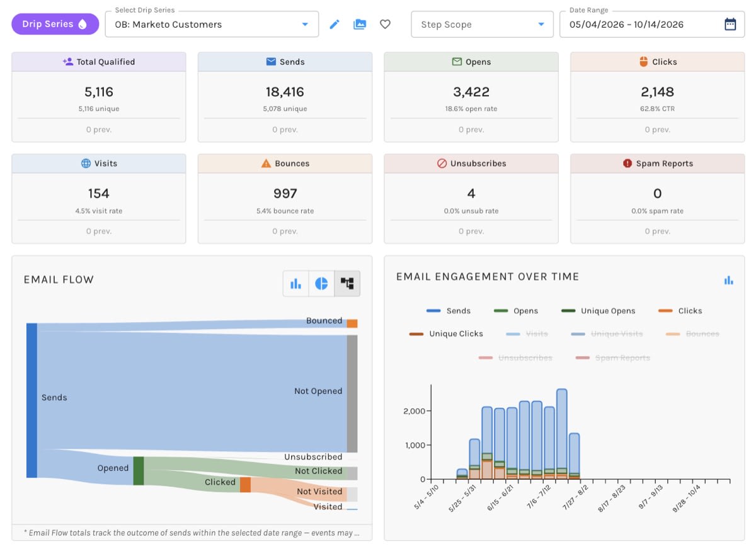Toggle the Opens legend series
756x549 pixels.
coord(516,311)
